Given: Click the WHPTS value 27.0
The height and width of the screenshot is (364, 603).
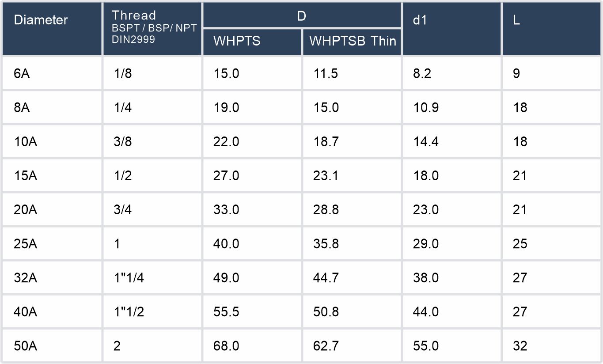Looking at the screenshot, I should coord(226,175).
